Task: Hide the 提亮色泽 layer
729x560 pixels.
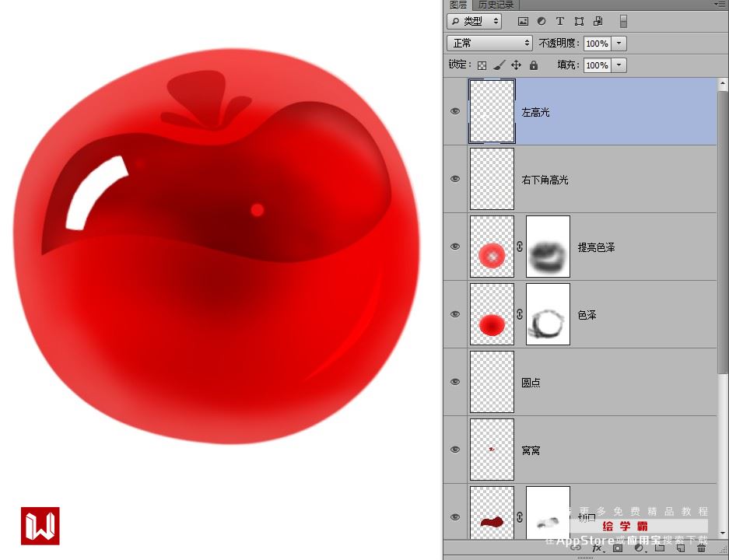Action: (x=454, y=247)
